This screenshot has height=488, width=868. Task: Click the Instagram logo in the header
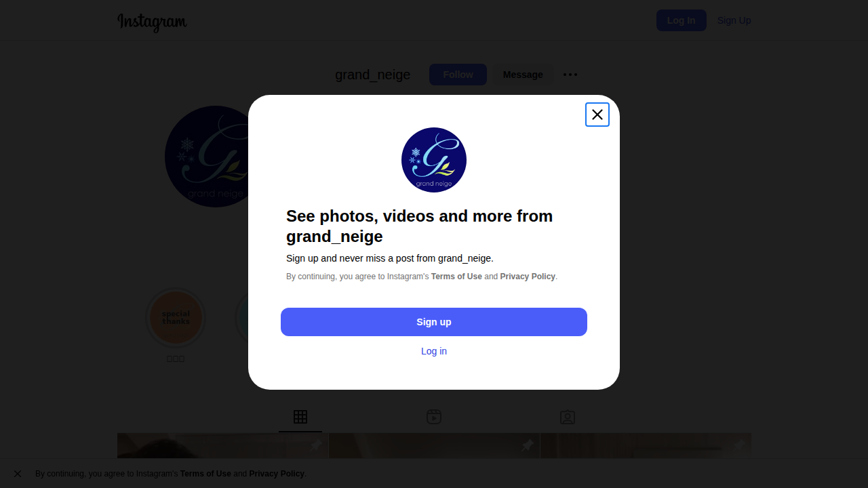pos(152,22)
